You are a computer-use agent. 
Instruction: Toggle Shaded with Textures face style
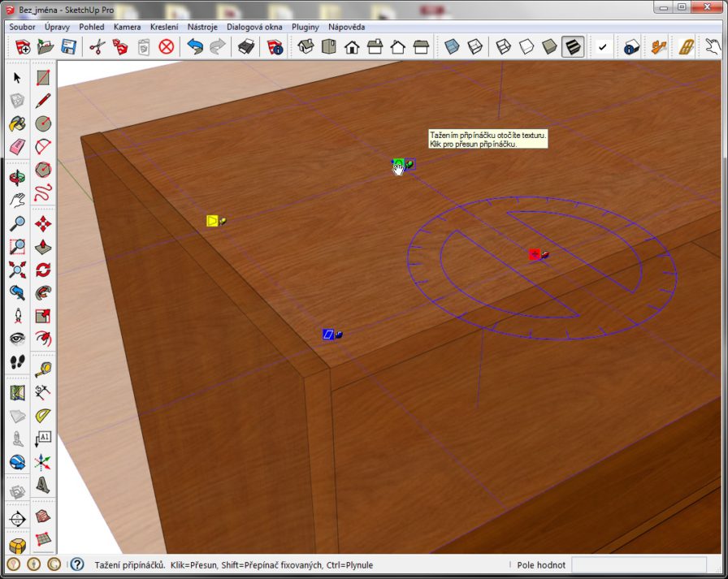(x=574, y=47)
